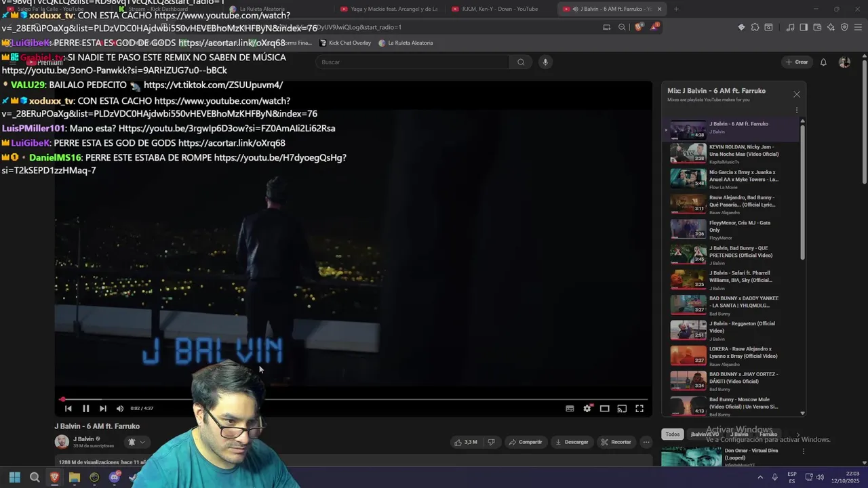Open the Recortar clip tool
868x488 pixels.
616,442
